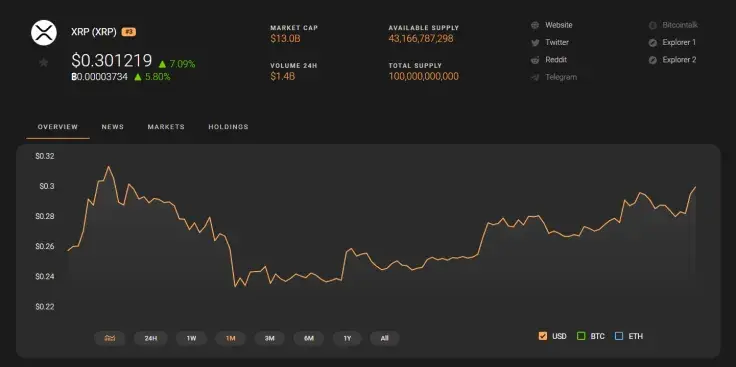Click the available supply 43,166,787,298 value
The width and height of the screenshot is (736, 367).
[421, 38]
